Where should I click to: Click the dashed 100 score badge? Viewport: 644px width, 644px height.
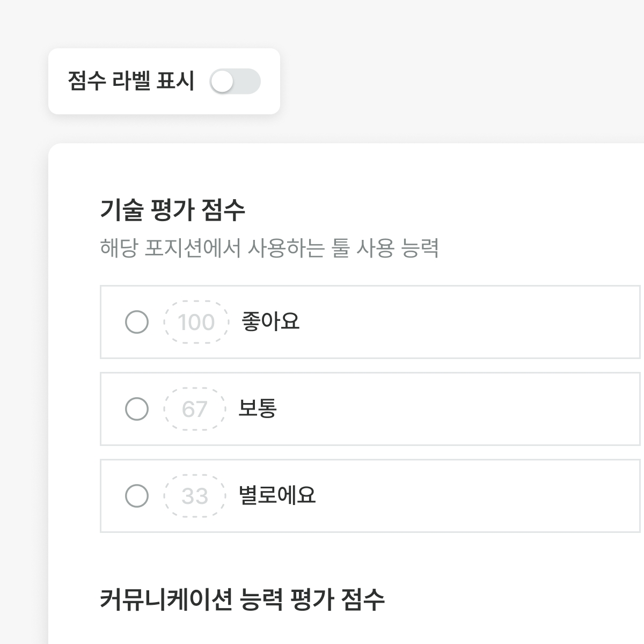click(196, 322)
